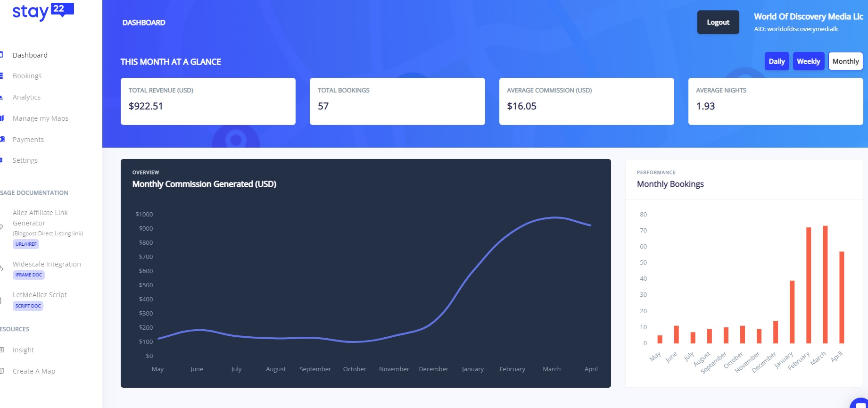
Task: Click the Widescale Integration code icon
Action: 2,268
